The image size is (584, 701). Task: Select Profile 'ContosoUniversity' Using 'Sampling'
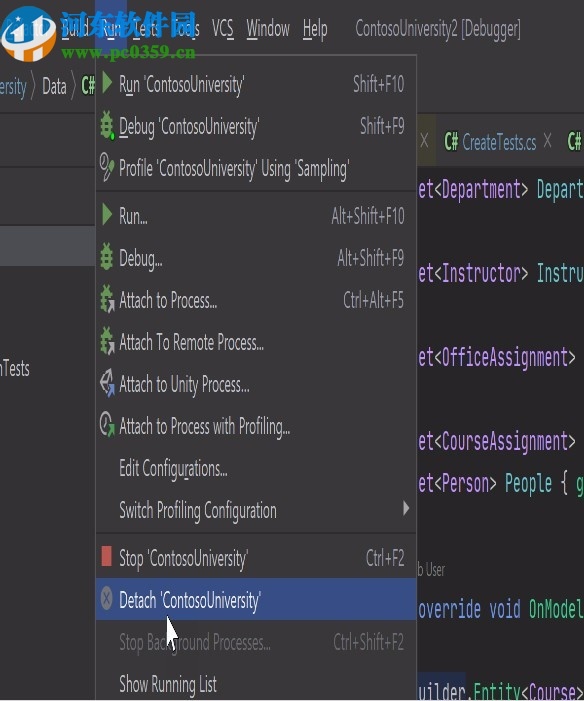point(256,168)
